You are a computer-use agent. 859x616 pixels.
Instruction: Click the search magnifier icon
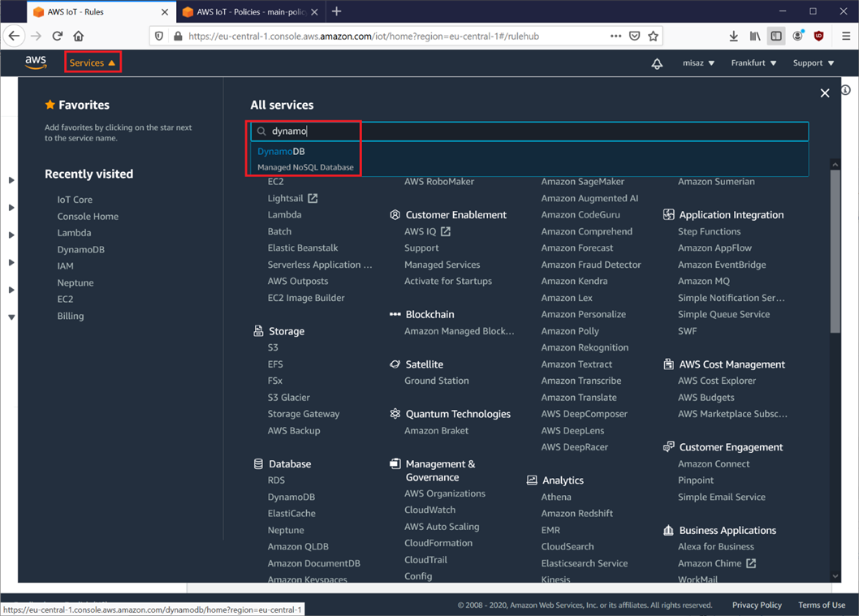pyautogui.click(x=261, y=131)
